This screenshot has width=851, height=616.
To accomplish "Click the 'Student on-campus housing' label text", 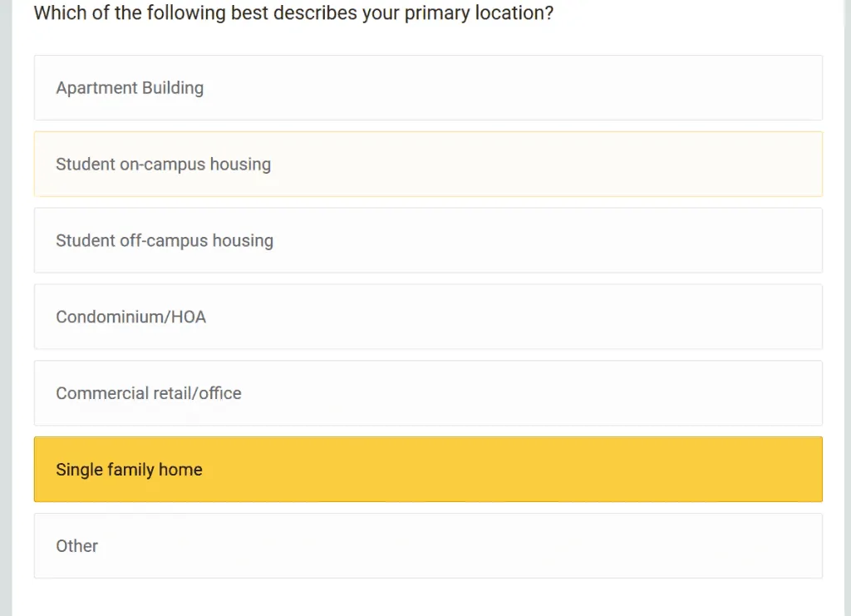I will coord(164,165).
